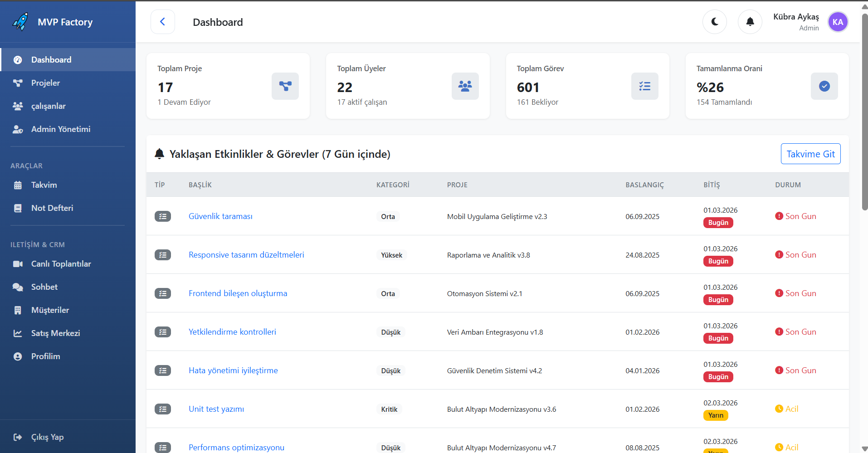
Task: Click task type icon for Responsive tasarım row
Action: pyautogui.click(x=163, y=255)
